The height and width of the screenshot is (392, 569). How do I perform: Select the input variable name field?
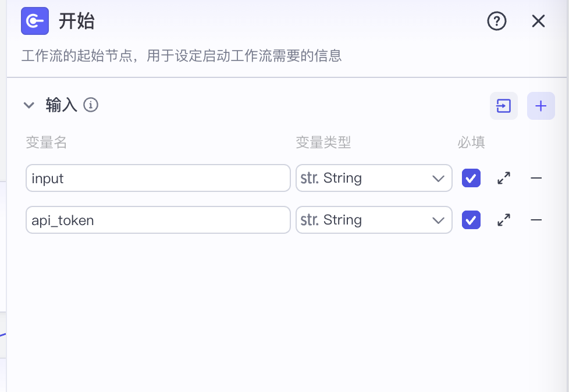point(158,178)
